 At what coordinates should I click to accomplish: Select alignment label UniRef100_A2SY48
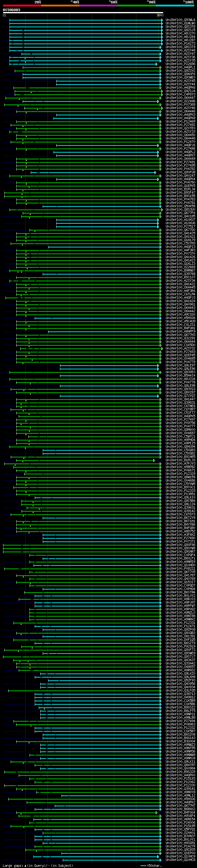pos(180,50)
